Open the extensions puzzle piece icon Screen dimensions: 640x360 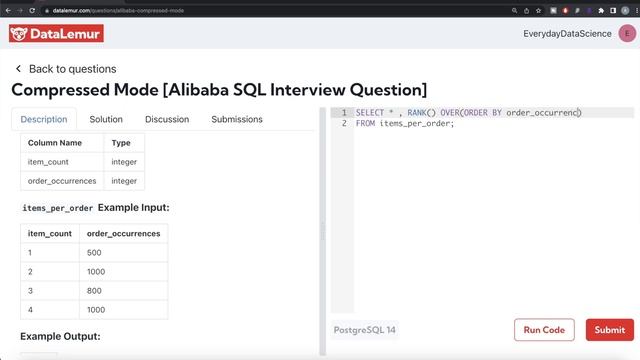[601, 11]
